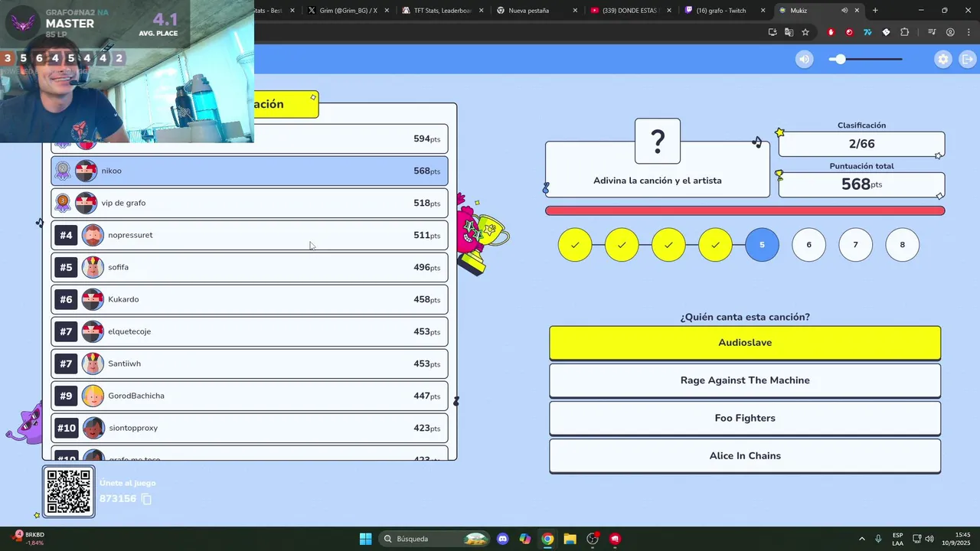Click round 5 indicator circle
The width and height of the screenshot is (980, 551).
[x=762, y=245]
